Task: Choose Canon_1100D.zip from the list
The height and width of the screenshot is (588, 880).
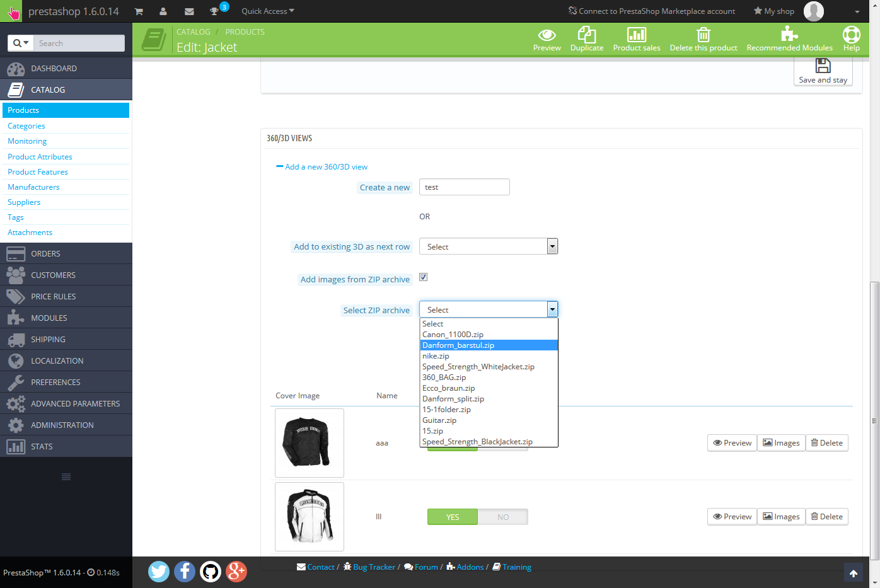Action: point(489,335)
